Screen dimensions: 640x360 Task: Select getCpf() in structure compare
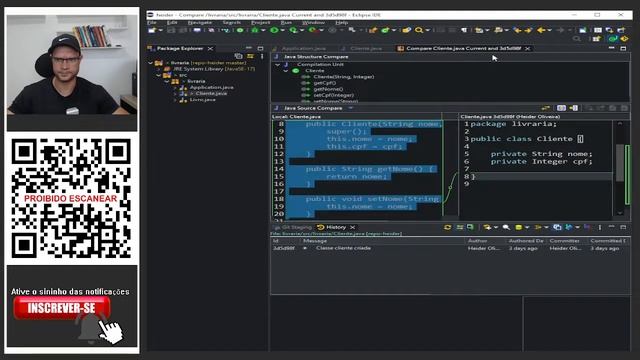(x=325, y=83)
